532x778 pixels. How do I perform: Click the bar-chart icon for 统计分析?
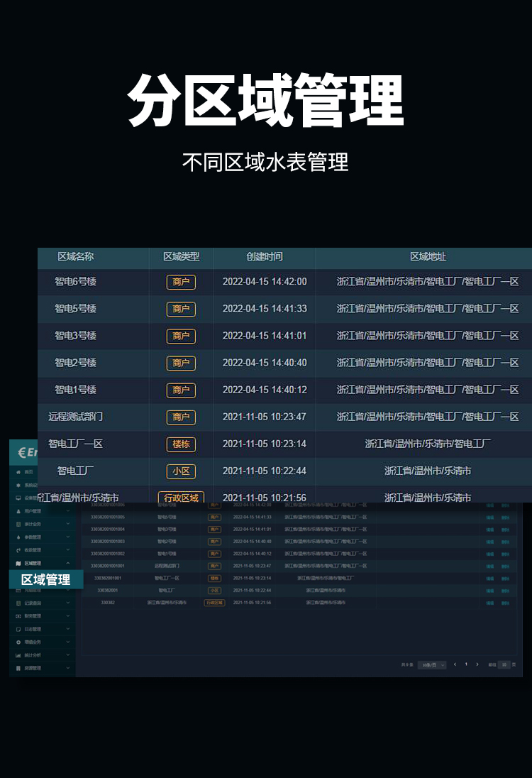(x=18, y=655)
